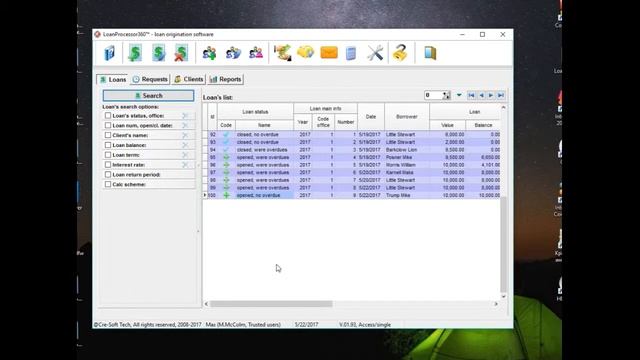Click the edit-client people icon with blue arrow
This screenshot has width=640, height=360.
(x=233, y=53)
